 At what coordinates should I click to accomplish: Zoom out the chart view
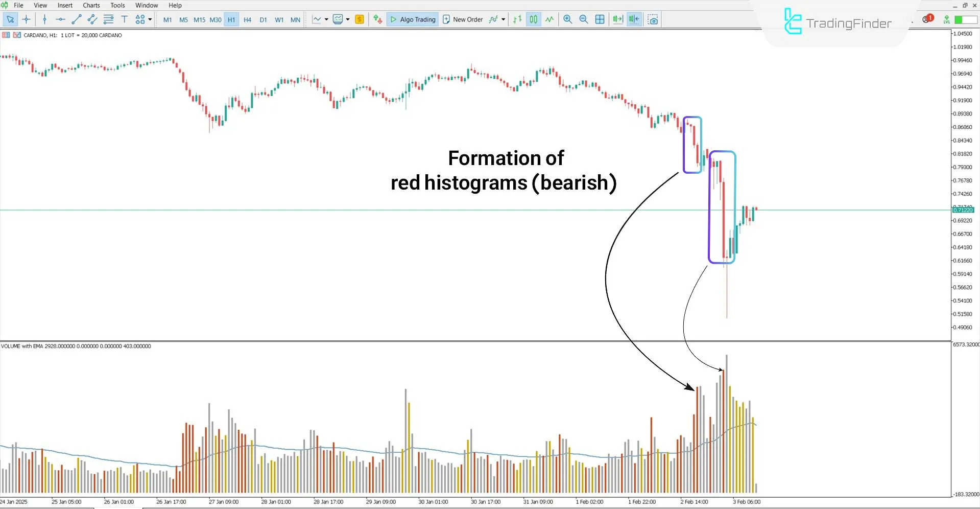click(583, 19)
